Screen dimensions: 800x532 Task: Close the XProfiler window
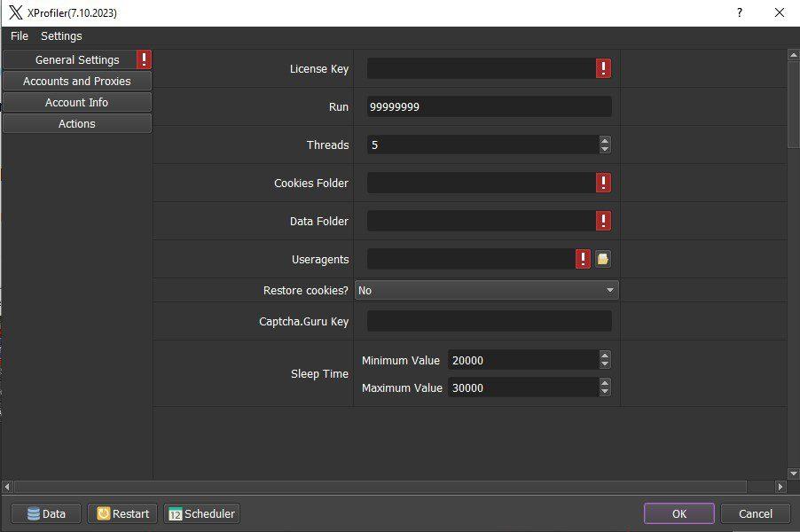coord(779,12)
